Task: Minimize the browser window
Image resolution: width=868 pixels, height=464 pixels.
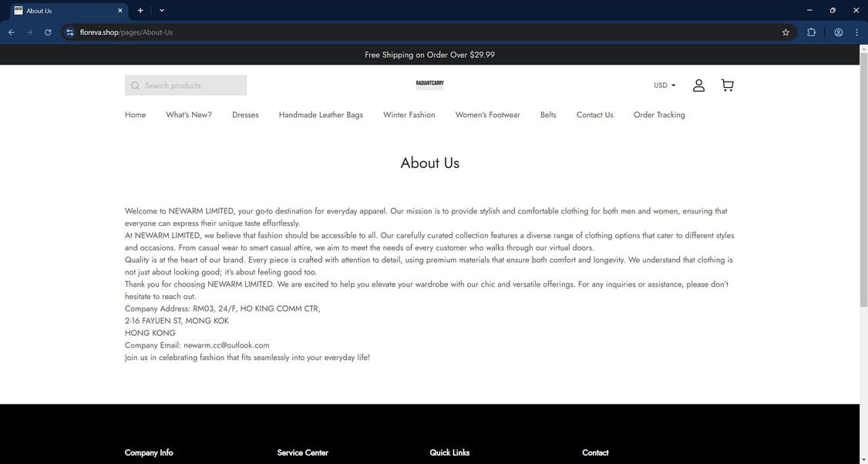Action: [x=809, y=11]
